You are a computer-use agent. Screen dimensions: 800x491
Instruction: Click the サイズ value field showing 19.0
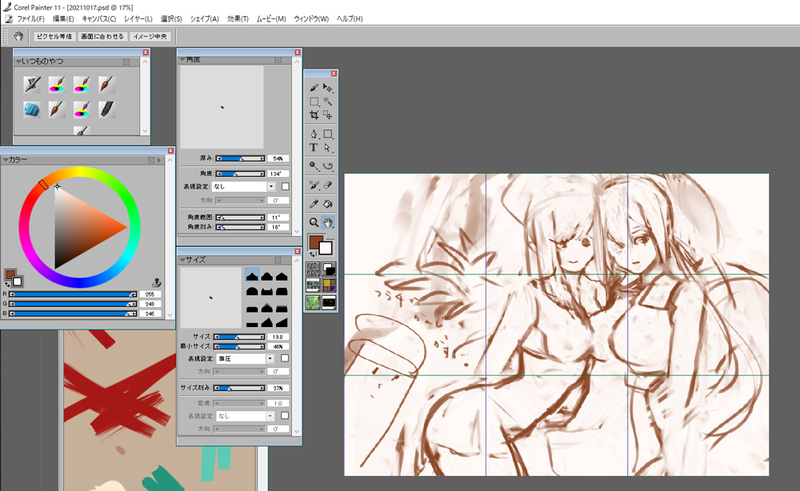point(278,337)
